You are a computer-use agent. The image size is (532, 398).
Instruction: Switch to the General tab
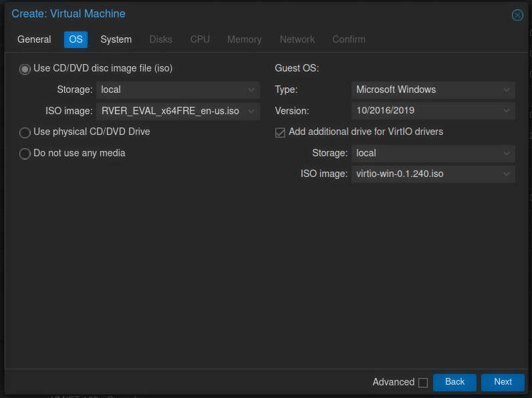pyautogui.click(x=34, y=39)
